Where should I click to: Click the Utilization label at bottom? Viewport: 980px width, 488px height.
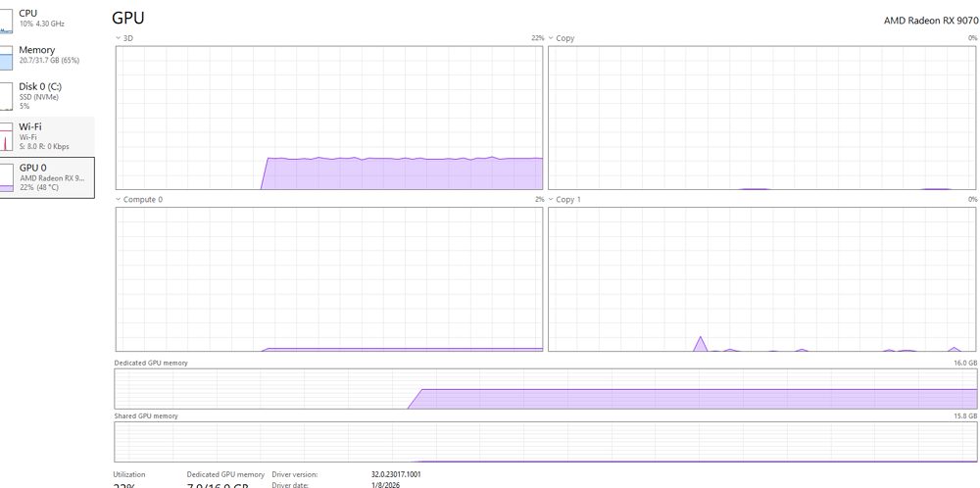coord(129,474)
